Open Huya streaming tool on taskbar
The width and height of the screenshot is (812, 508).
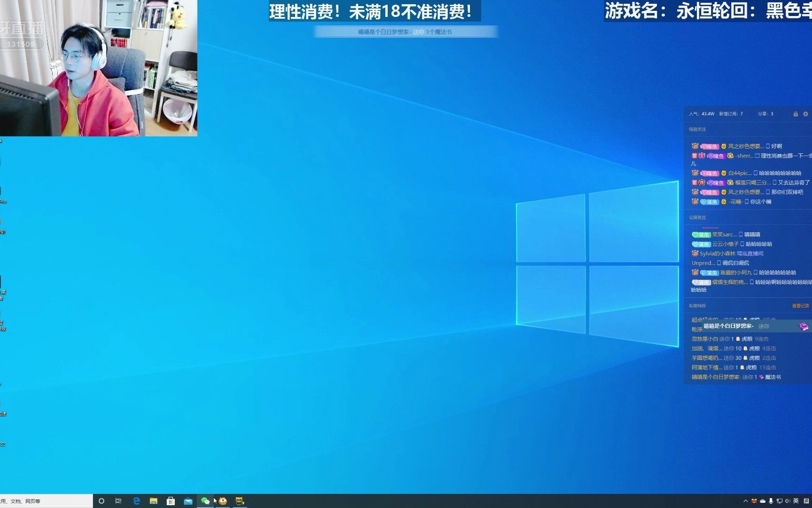click(x=223, y=501)
